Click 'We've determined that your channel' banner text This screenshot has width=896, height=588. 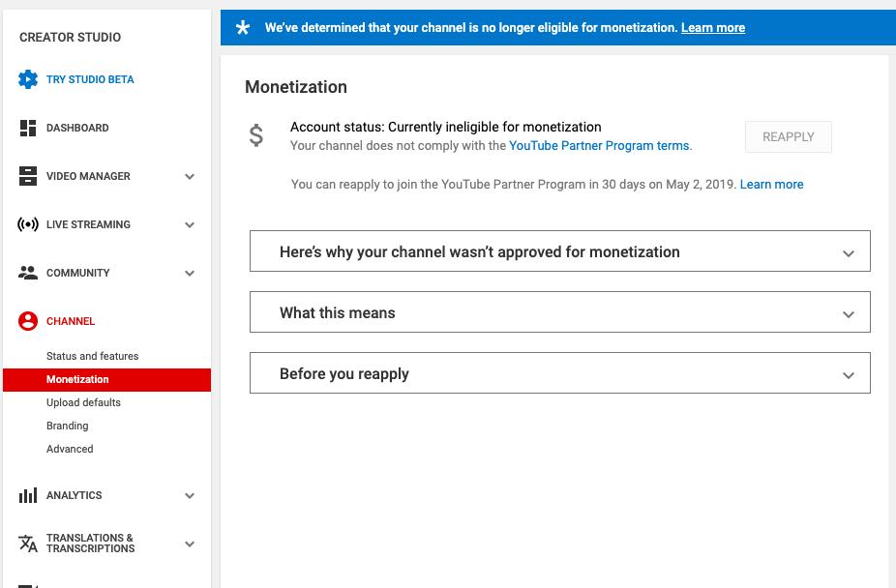pyautogui.click(x=471, y=27)
